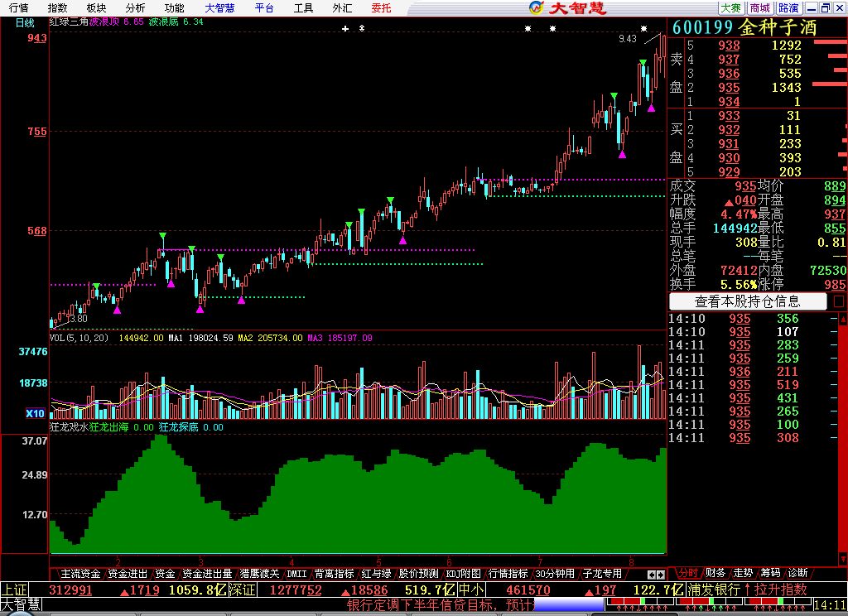This screenshot has width=848, height=616.
Task: Select the 资金 indicator tab
Action: coord(165,574)
